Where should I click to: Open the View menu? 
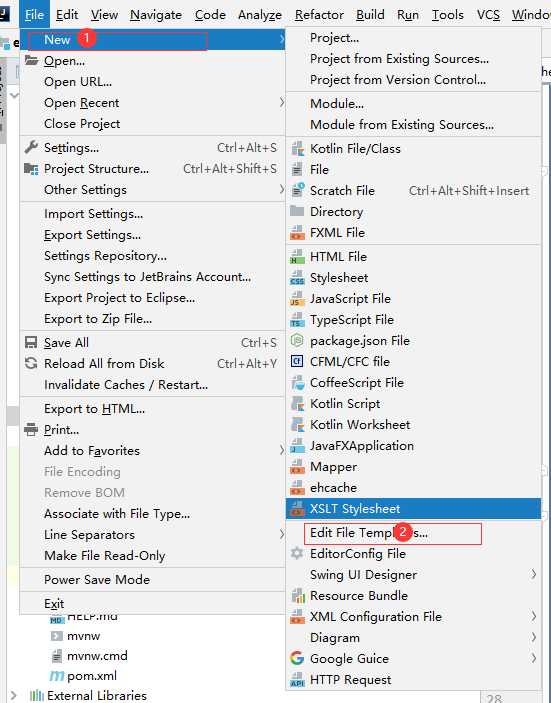[104, 15]
